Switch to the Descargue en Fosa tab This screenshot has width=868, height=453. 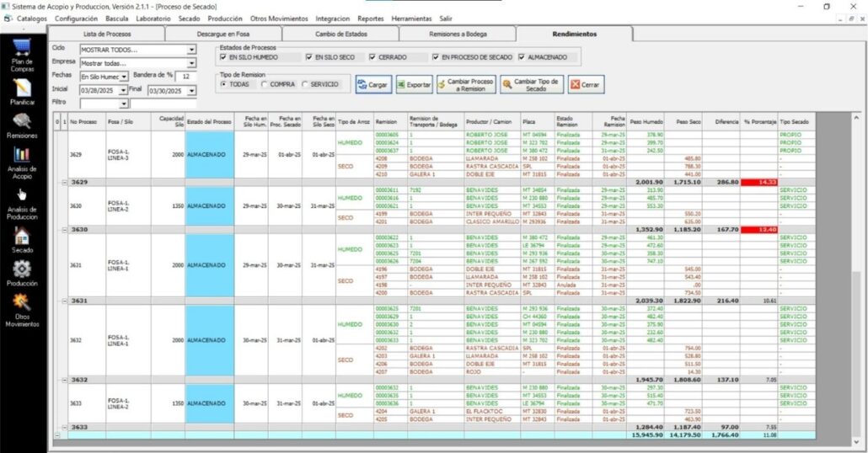point(222,34)
